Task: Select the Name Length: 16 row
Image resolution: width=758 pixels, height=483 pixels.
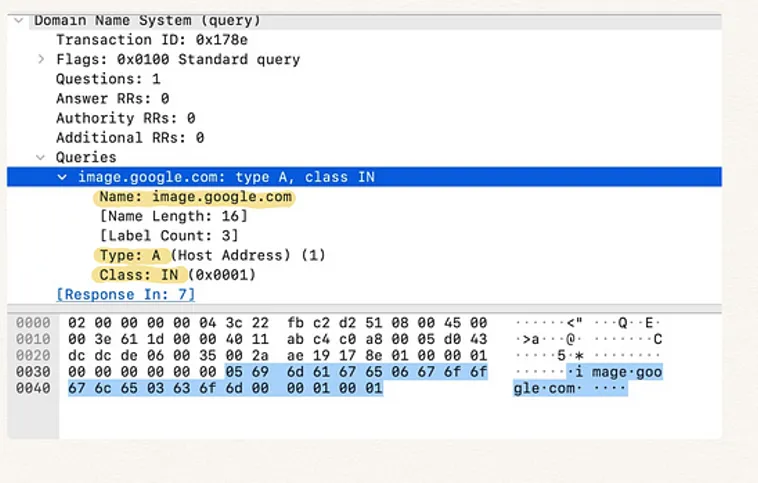Action: click(x=172, y=216)
